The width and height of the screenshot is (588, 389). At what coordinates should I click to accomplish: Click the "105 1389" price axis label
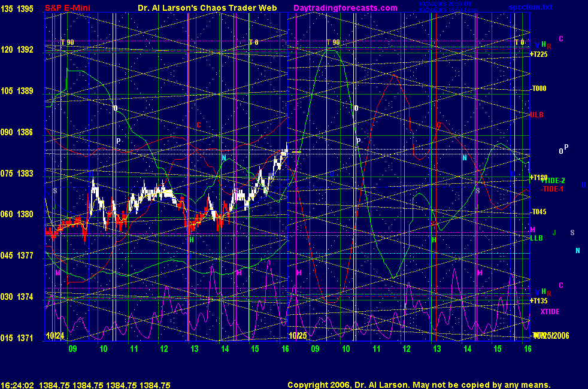[x=17, y=91]
